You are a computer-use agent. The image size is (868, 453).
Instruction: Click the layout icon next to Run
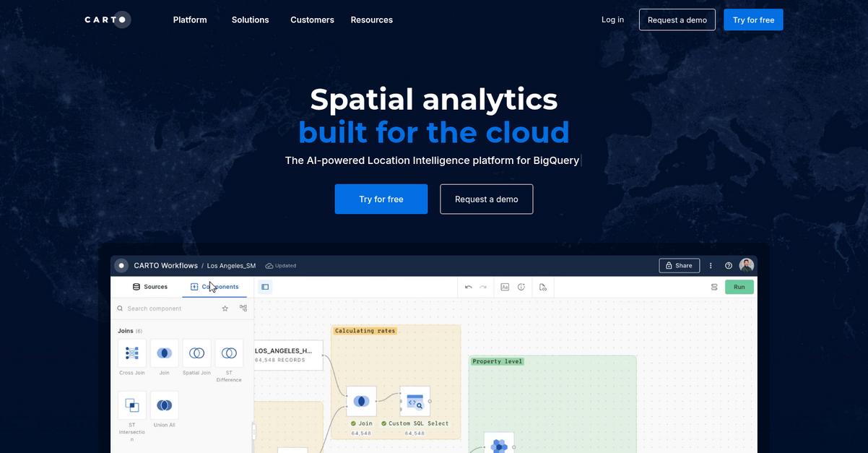click(714, 287)
